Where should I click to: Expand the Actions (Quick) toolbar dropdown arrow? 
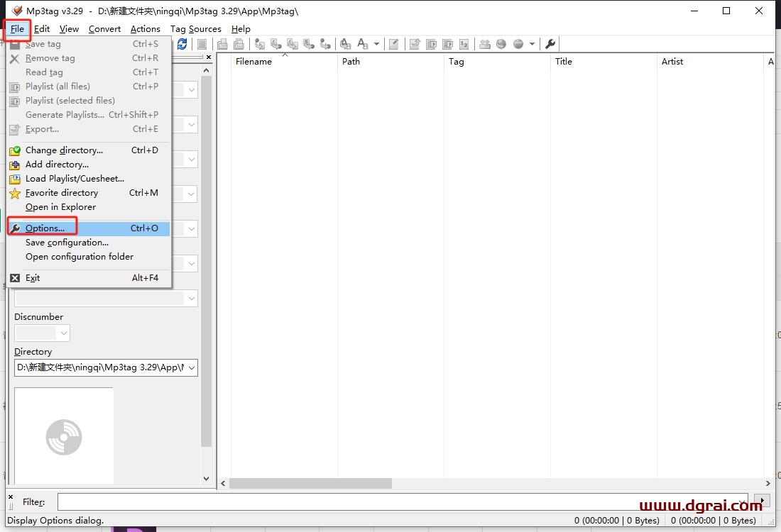pyautogui.click(x=376, y=44)
